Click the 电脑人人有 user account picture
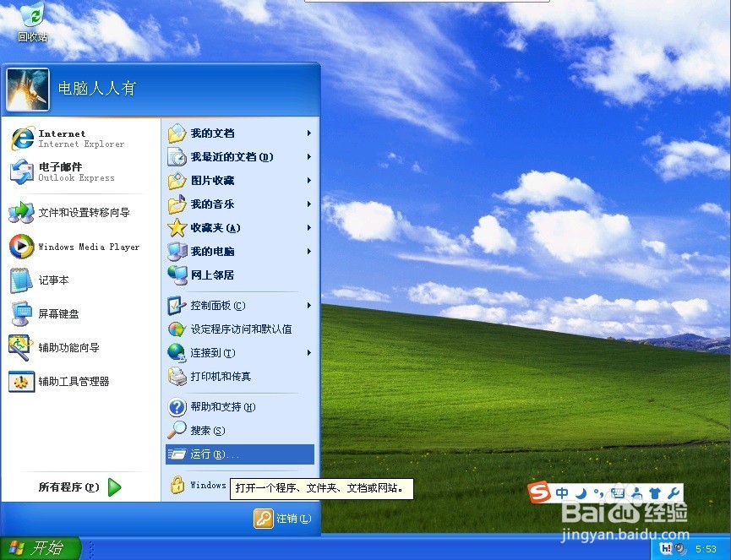 28,90
